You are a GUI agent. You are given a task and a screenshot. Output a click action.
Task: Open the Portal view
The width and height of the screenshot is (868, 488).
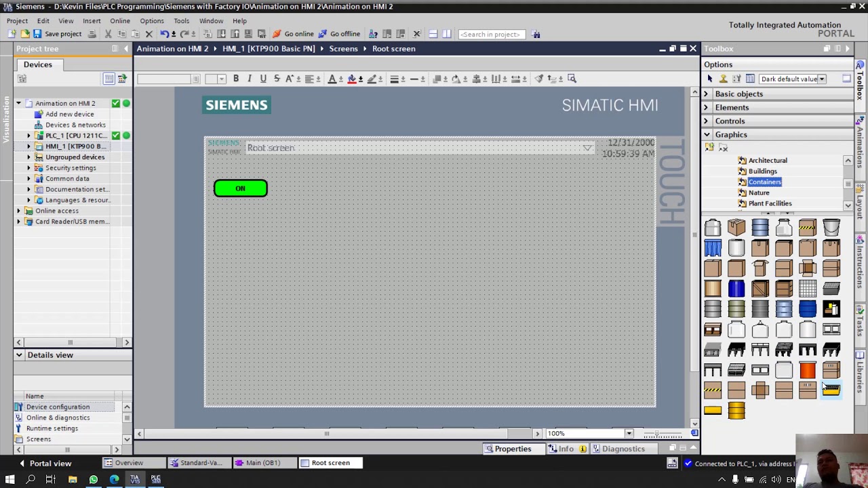click(x=44, y=463)
